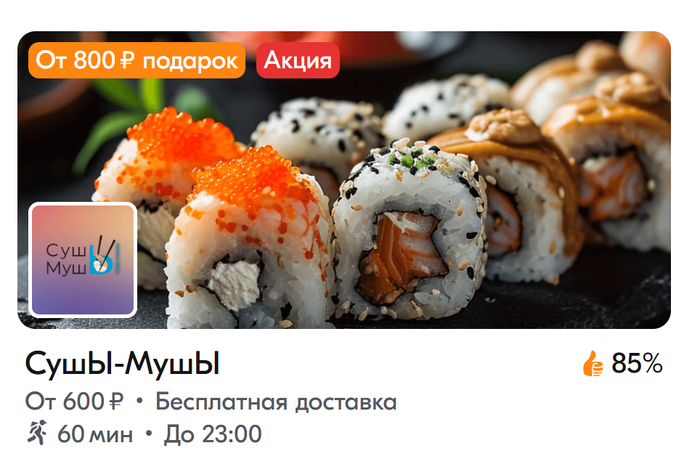The height and width of the screenshot is (472, 700).
Task: Click the ruble symbol after 600
Action: pyautogui.click(x=117, y=402)
